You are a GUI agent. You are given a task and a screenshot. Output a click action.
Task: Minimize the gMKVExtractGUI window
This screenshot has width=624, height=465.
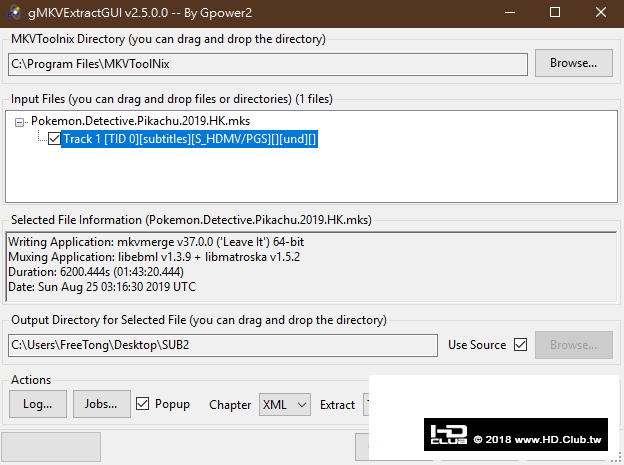510,13
